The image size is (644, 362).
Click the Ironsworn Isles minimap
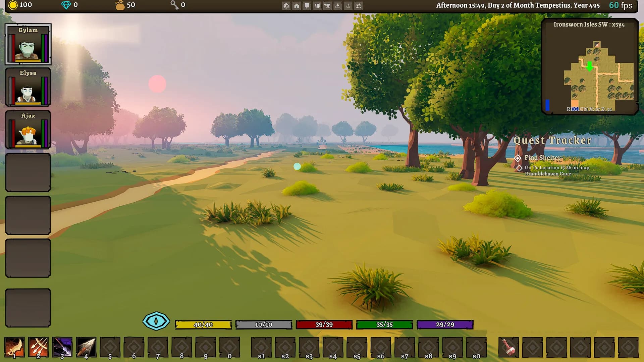pyautogui.click(x=590, y=67)
